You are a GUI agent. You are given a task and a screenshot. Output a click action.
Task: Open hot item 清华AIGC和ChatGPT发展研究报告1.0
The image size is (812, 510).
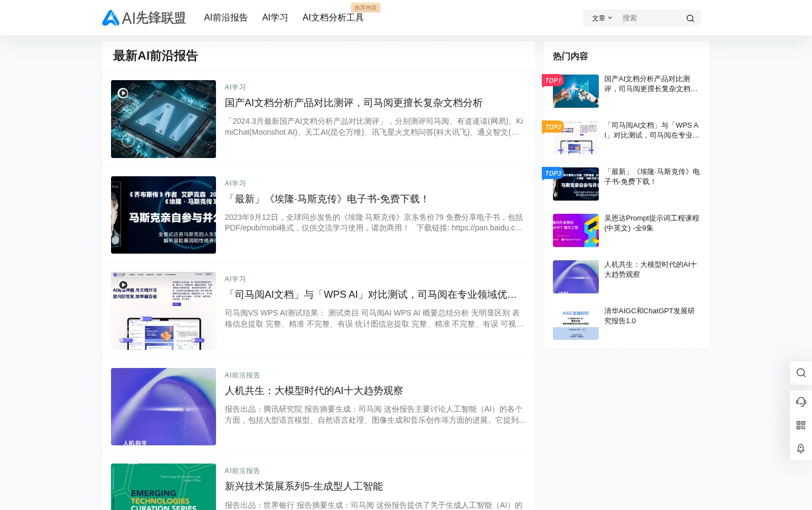(650, 316)
